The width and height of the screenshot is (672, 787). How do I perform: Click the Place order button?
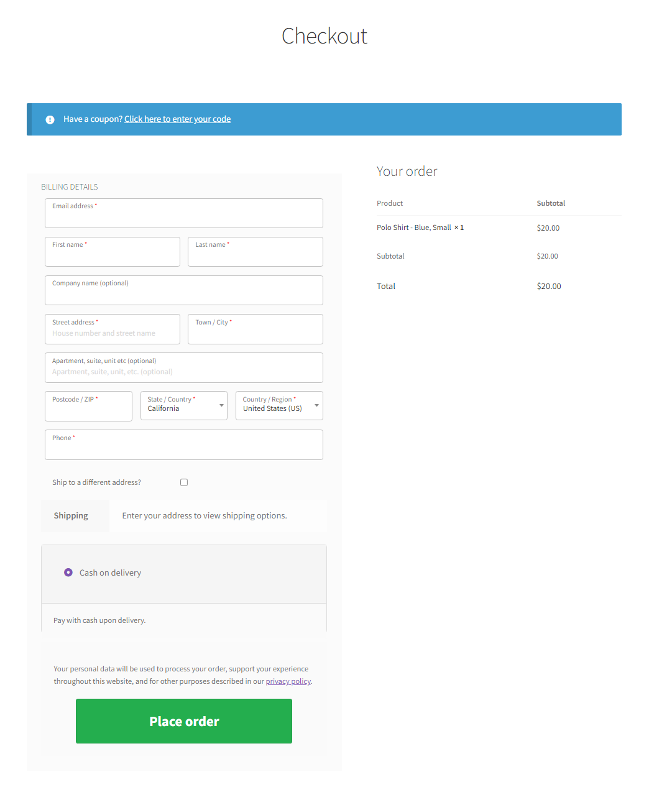184,721
